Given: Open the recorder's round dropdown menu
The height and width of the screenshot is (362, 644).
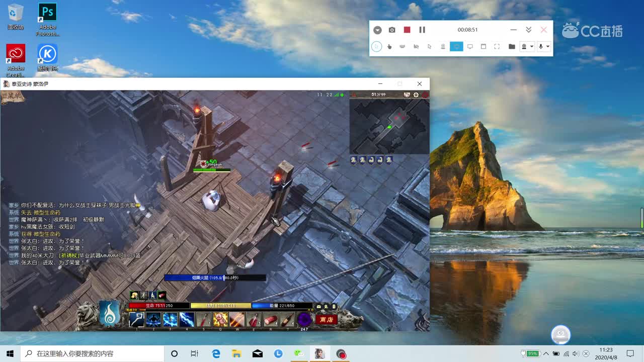Looking at the screenshot, I should [377, 30].
